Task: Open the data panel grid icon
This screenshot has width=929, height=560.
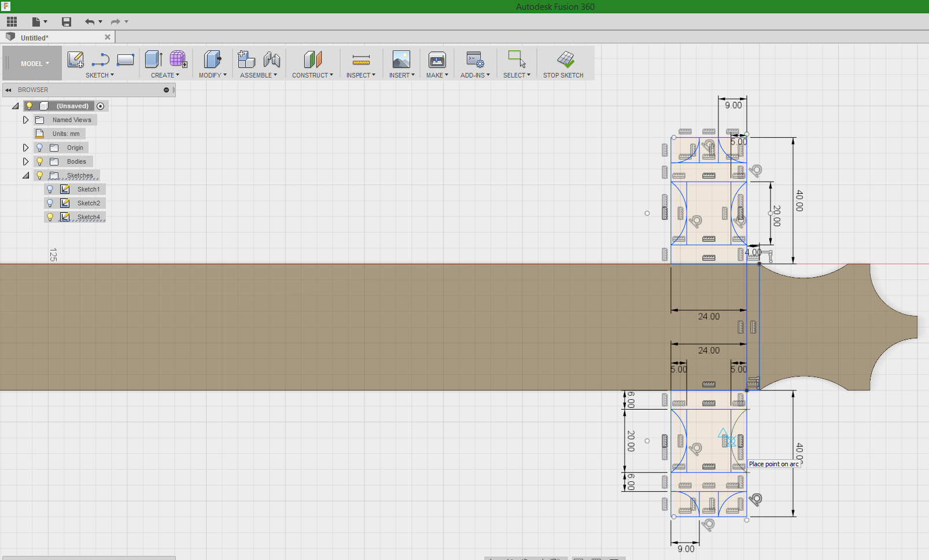Action: pos(12,22)
